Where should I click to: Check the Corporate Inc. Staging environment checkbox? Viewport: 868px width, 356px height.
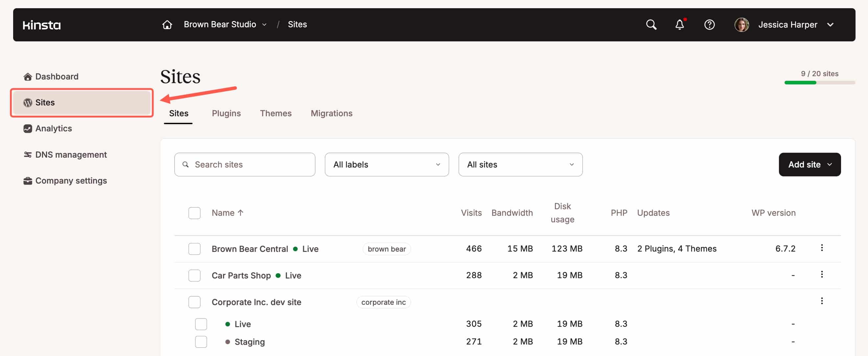tap(201, 342)
